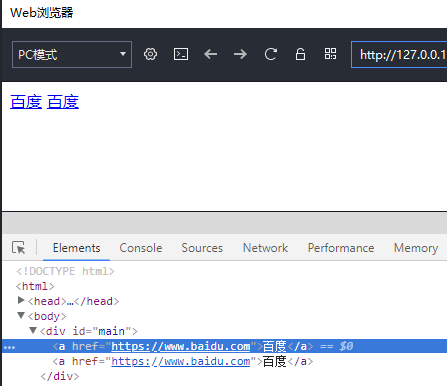Switch to the Console tab
447x386 pixels.
click(141, 248)
